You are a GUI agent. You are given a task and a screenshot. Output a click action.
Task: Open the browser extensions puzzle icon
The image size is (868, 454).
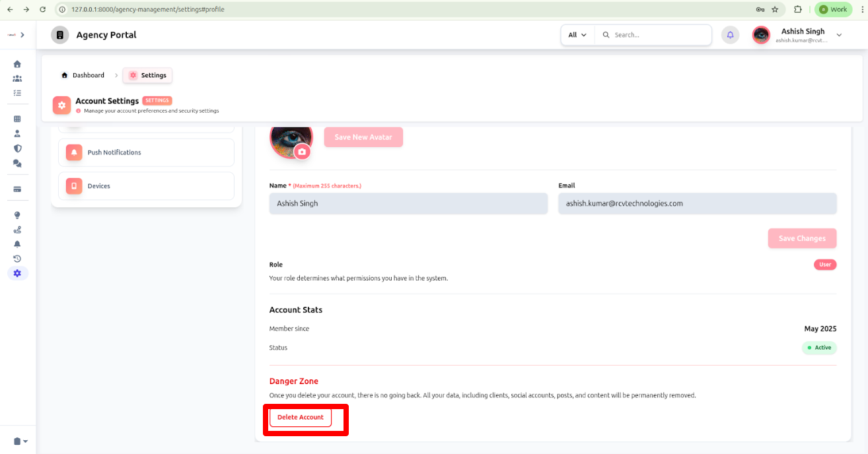tap(798, 9)
